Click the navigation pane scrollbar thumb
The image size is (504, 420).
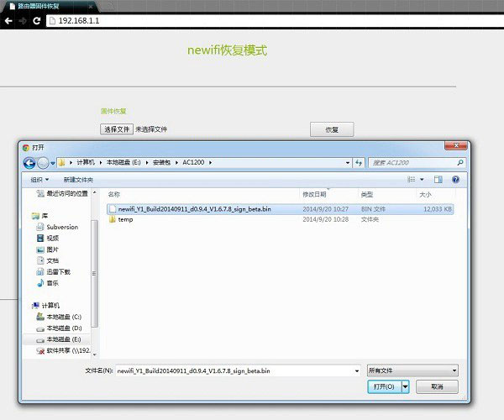pos(94,274)
